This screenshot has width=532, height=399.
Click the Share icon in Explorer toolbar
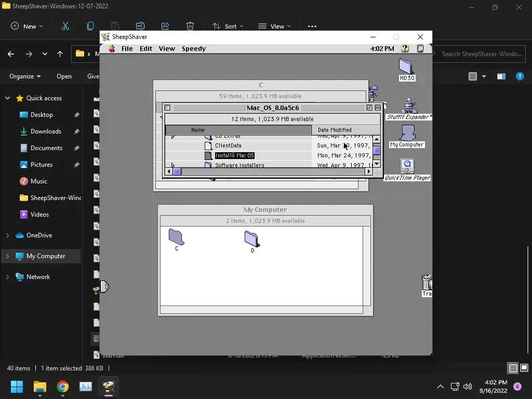pos(165,26)
